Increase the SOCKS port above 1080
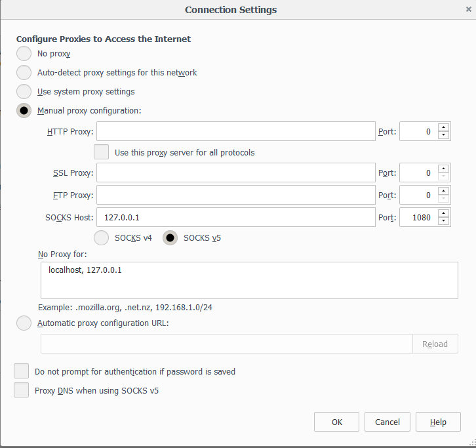Screen dimensions: 476x448 (444, 213)
